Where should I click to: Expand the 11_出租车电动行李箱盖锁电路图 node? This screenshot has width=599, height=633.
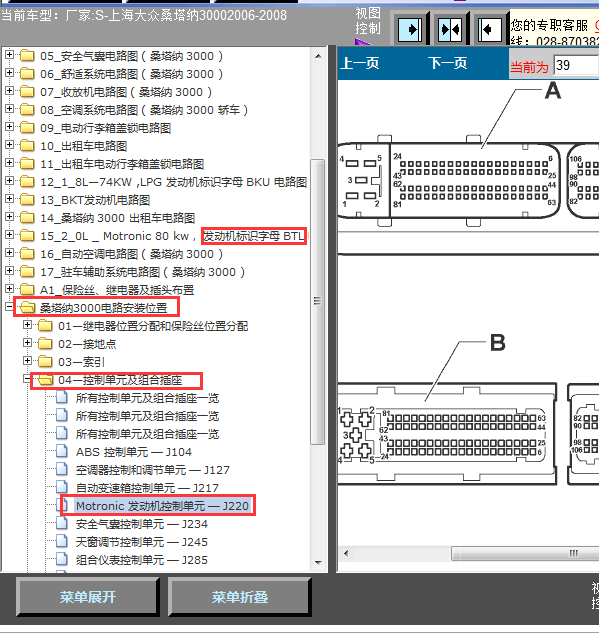9,163
